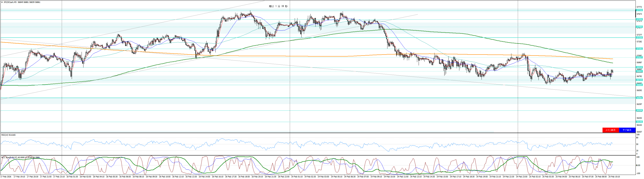Click the 18 Feb 01:30 time axis label
The width and height of the screenshot is (644, 179).
tap(72, 177)
